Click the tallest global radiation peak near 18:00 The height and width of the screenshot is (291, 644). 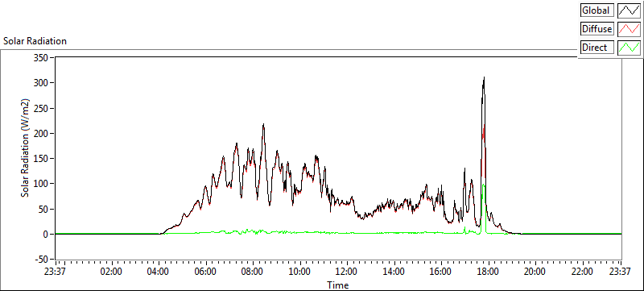coord(485,77)
